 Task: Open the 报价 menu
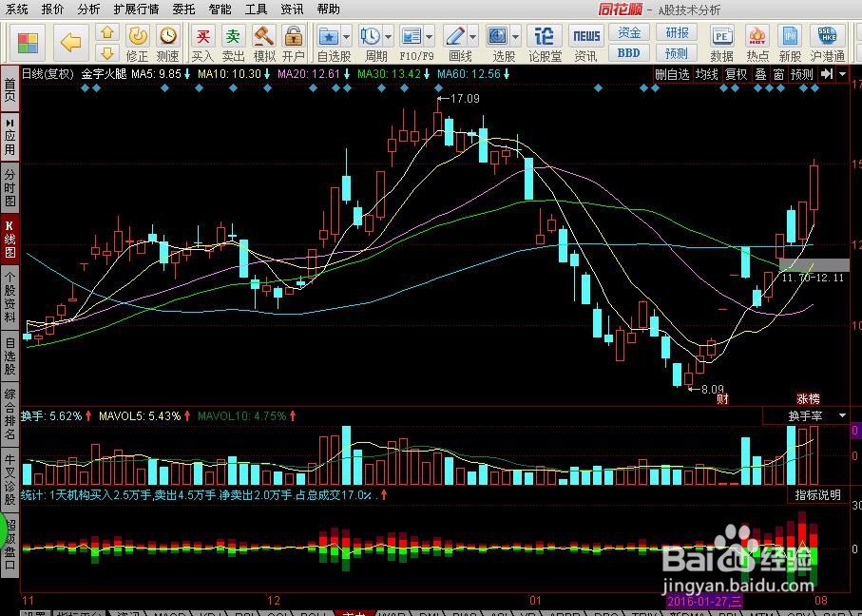(52, 9)
